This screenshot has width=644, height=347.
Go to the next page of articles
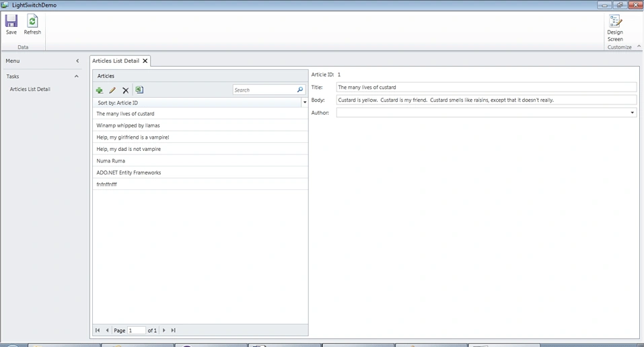(x=164, y=330)
